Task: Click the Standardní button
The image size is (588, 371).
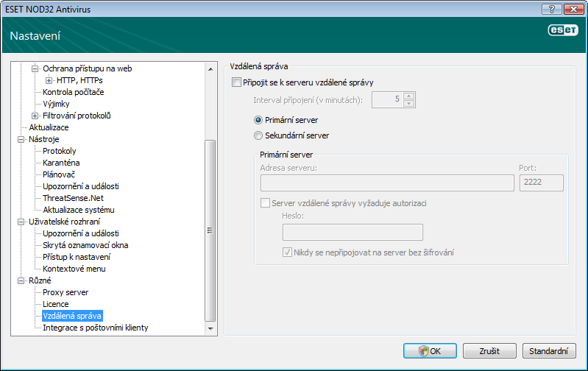Action: tap(549, 351)
